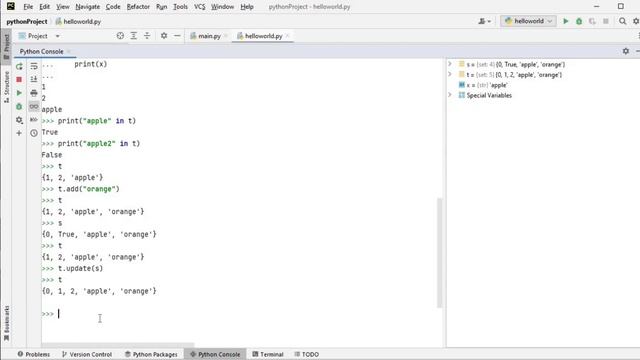
Task: Expand variable s in variables pane
Action: click(450, 64)
